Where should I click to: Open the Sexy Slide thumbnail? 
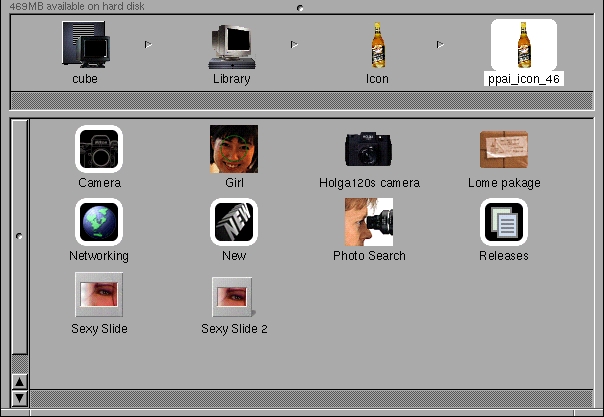(99, 295)
